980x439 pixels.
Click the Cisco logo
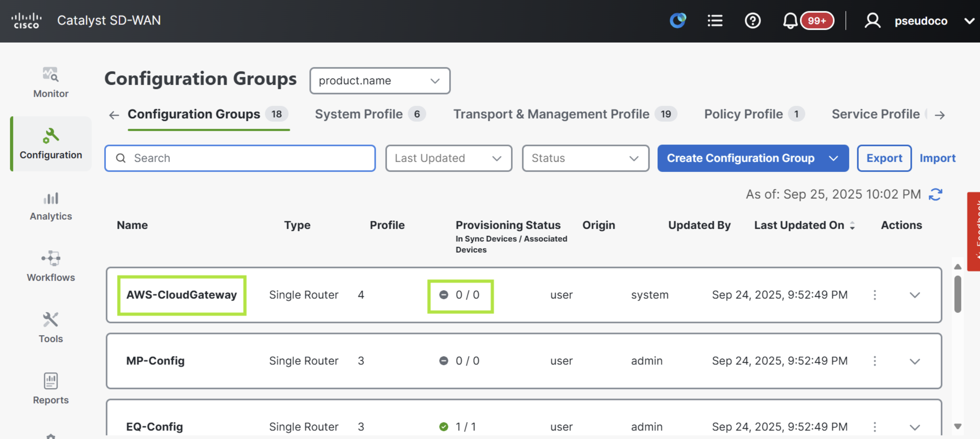26,21
